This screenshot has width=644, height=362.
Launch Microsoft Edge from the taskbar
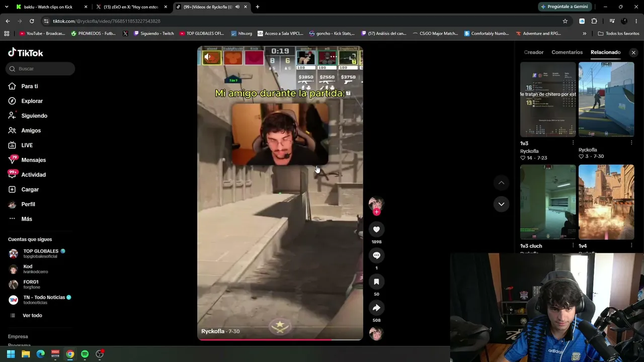40,354
